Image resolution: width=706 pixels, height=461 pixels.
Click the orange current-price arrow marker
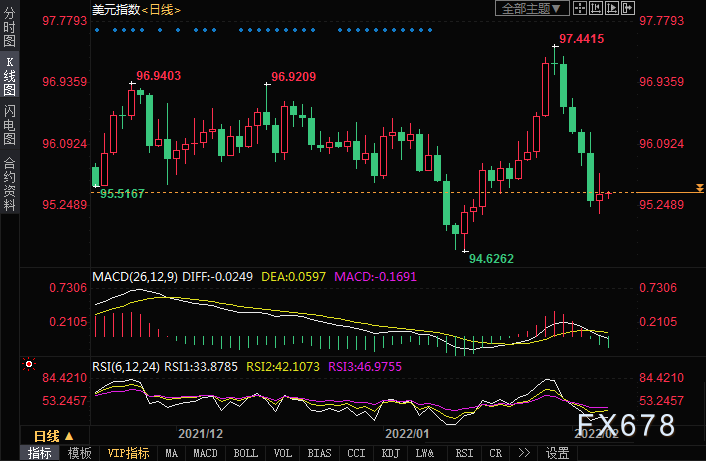(700, 188)
